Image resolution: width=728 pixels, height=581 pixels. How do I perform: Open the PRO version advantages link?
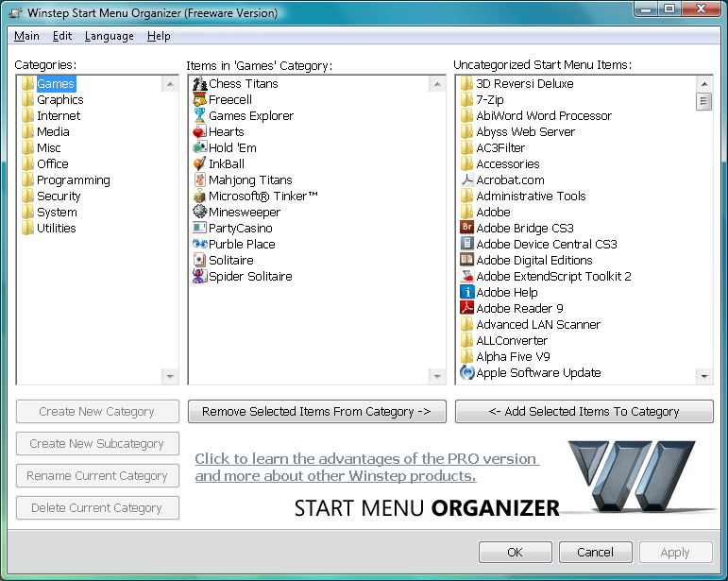(366, 468)
